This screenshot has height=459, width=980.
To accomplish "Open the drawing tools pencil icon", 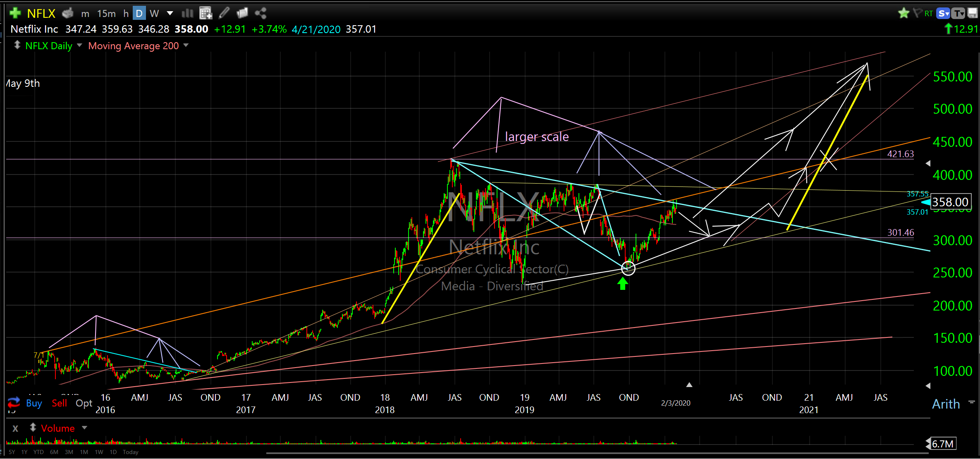I will (x=224, y=13).
